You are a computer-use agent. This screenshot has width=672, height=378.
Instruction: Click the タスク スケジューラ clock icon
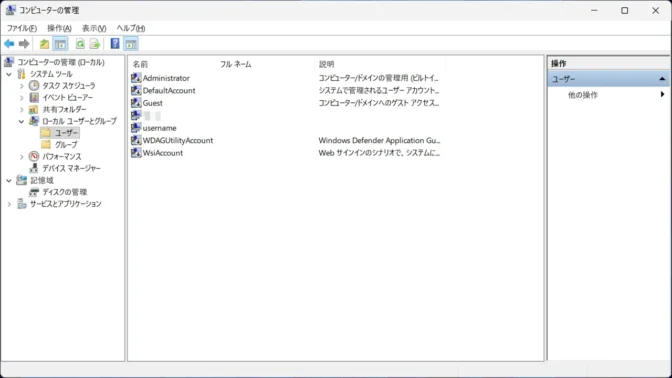pos(34,86)
